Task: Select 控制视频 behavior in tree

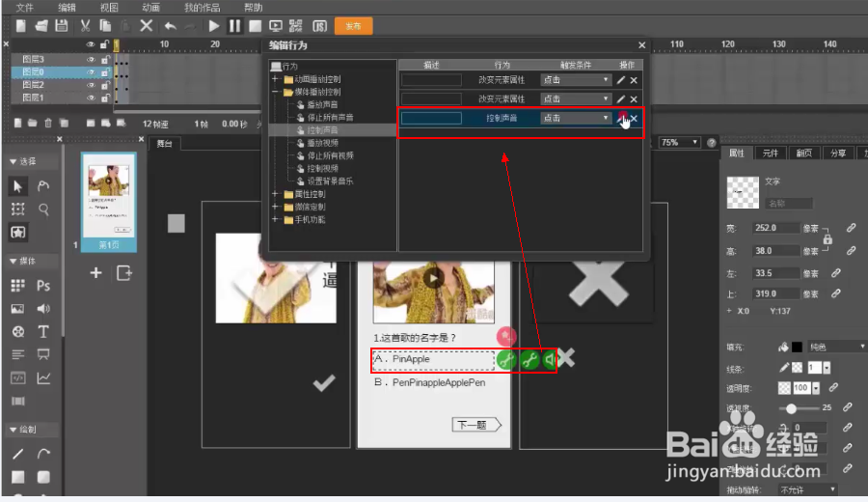Action: 322,168
